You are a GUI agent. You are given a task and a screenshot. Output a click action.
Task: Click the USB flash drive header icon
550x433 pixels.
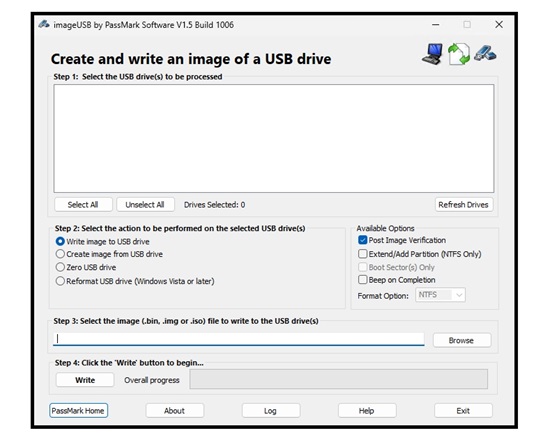pos(485,53)
